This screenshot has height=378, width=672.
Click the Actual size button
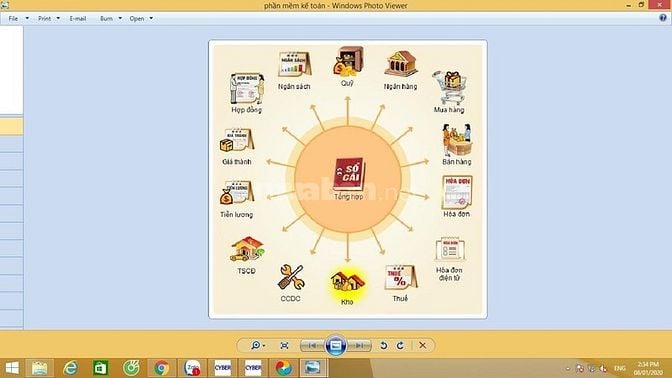[284, 345]
